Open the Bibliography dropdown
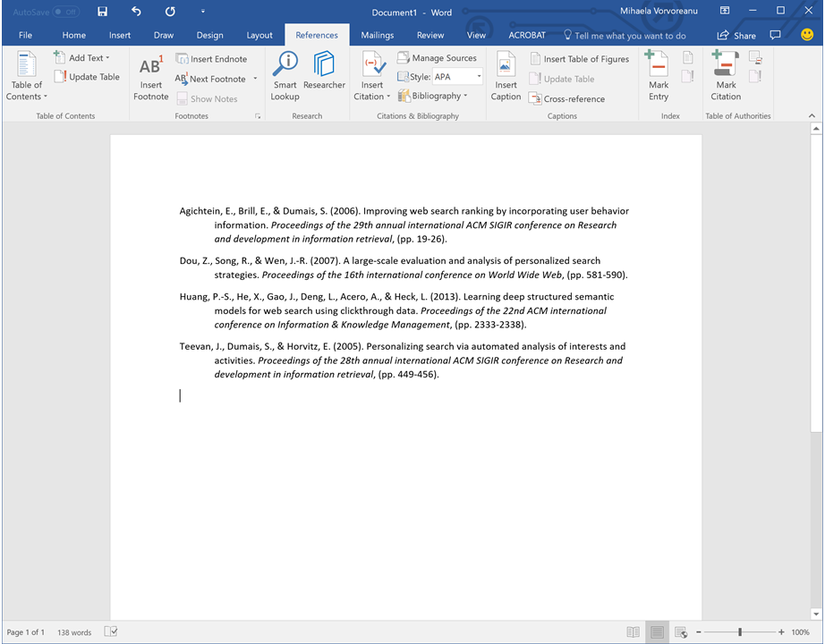This screenshot has width=825, height=644. coord(436,96)
